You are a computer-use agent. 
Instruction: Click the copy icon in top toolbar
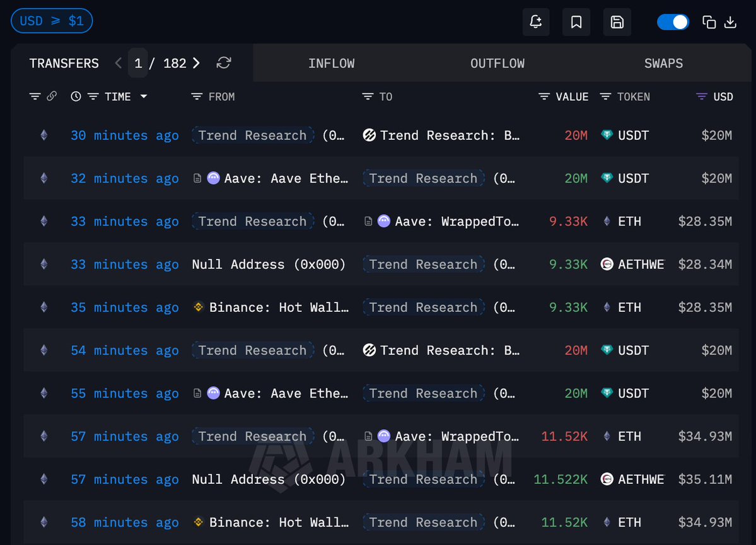tap(709, 23)
